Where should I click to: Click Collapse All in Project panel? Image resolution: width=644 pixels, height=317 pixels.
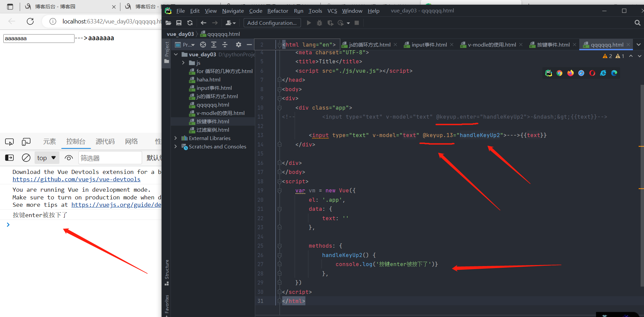[x=225, y=45]
